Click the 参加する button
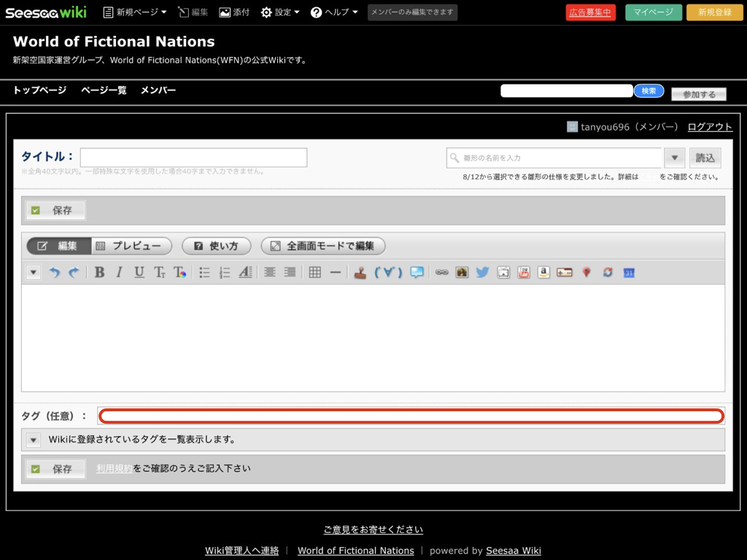The height and width of the screenshot is (560, 747). point(699,94)
